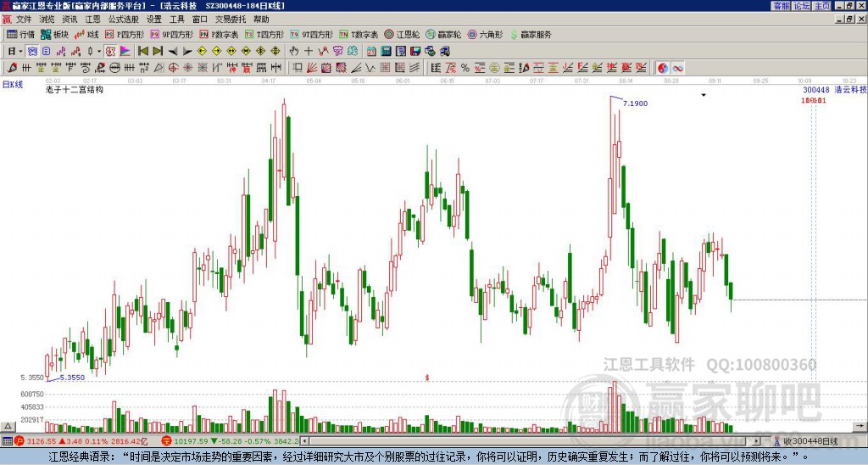Screen dimensions: 868x465
Task: Select the crosshair cursor tool
Action: (309, 51)
